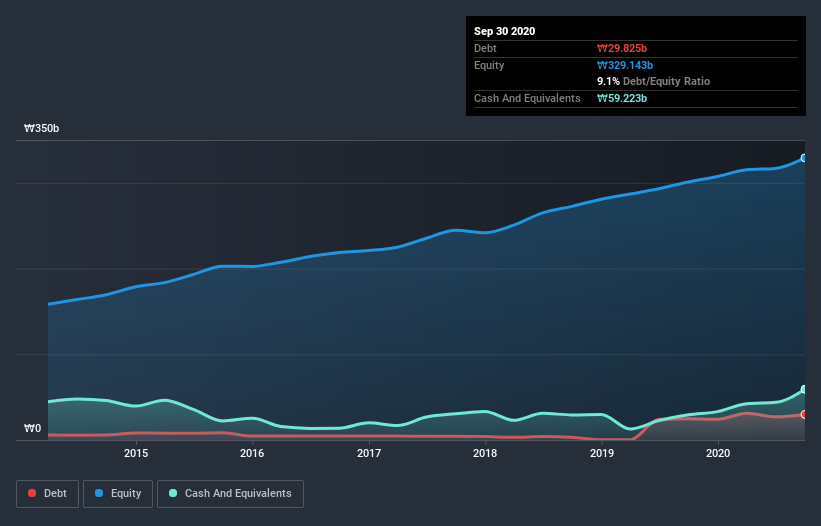This screenshot has height=526, width=821.
Task: Click the 2017 x-axis label
Action: 369,453
